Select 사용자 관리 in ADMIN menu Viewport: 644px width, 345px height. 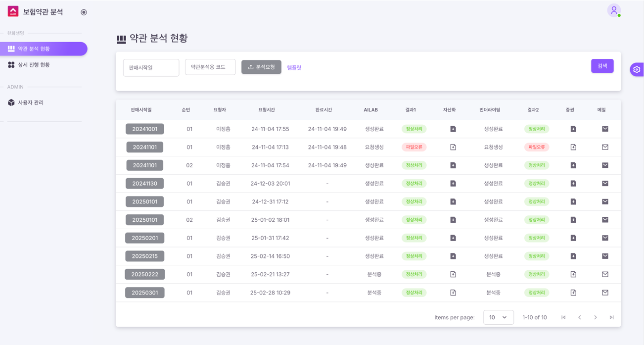31,102
